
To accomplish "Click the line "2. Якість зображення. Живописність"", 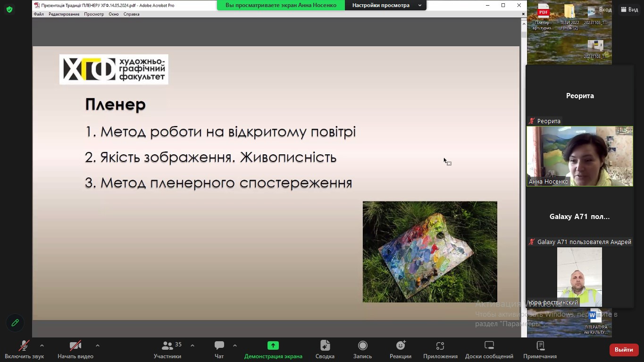I will pos(210,157).
